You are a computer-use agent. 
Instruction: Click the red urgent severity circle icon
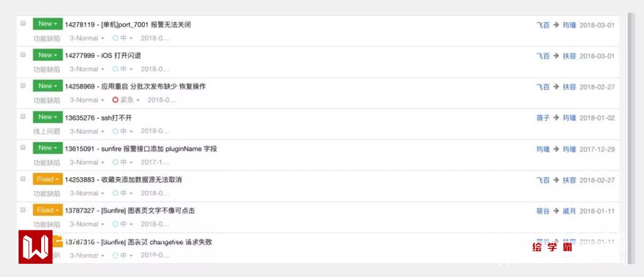(116, 100)
